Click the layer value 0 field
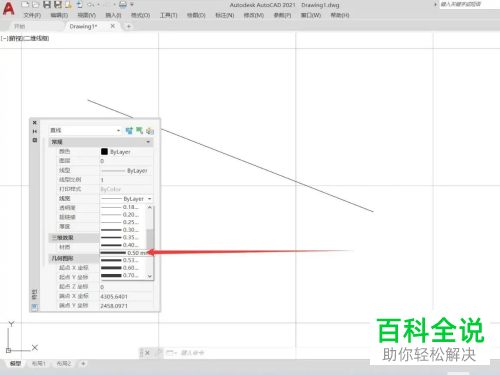The height and width of the screenshot is (375, 500). point(126,161)
